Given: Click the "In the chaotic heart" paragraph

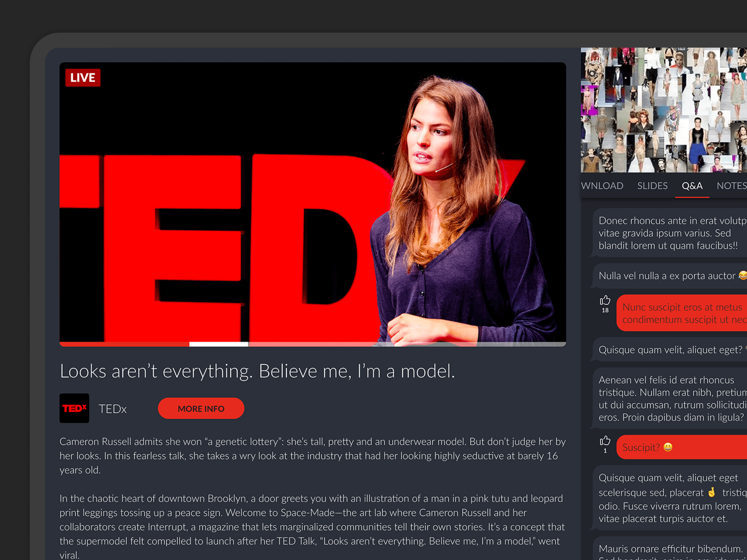Looking at the screenshot, I should [x=313, y=526].
